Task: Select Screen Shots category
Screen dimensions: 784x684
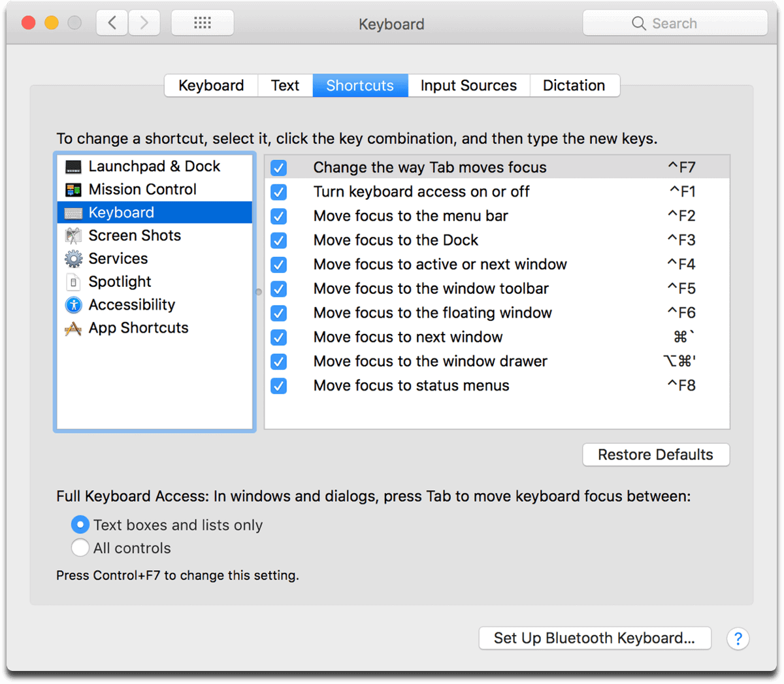Action: [x=155, y=236]
